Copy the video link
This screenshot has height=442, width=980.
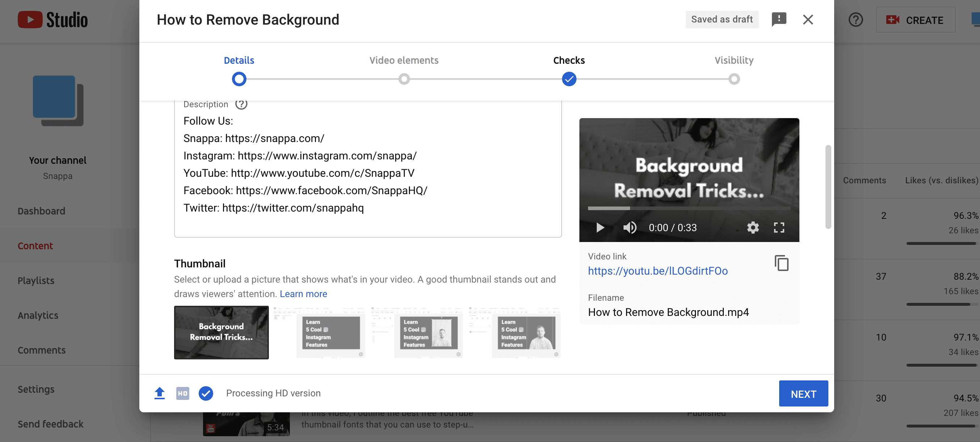pyautogui.click(x=781, y=263)
